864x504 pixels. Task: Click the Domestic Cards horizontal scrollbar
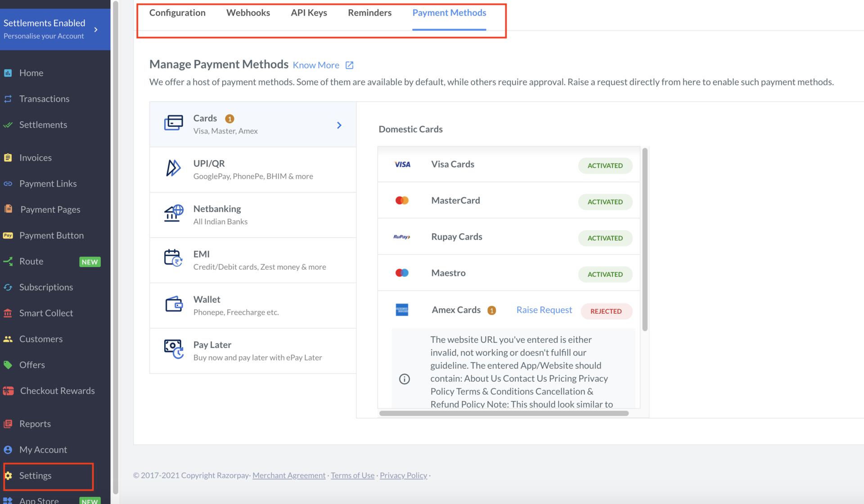[x=504, y=413]
